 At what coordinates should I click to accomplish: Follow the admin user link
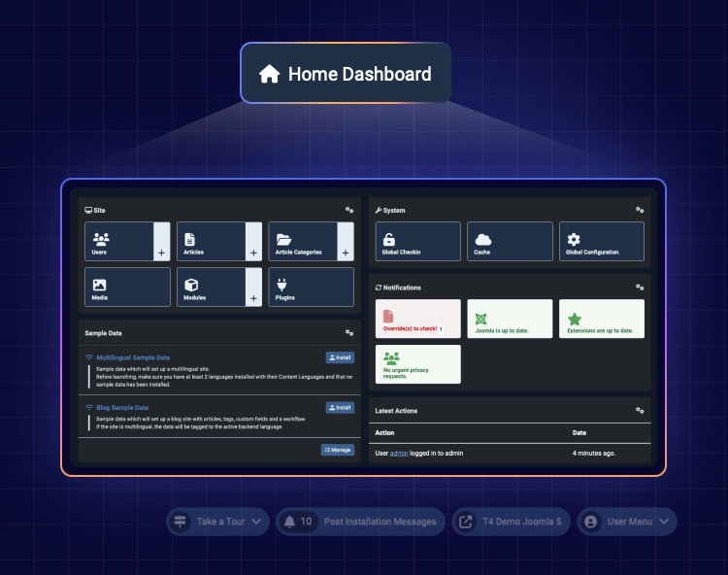click(x=399, y=454)
